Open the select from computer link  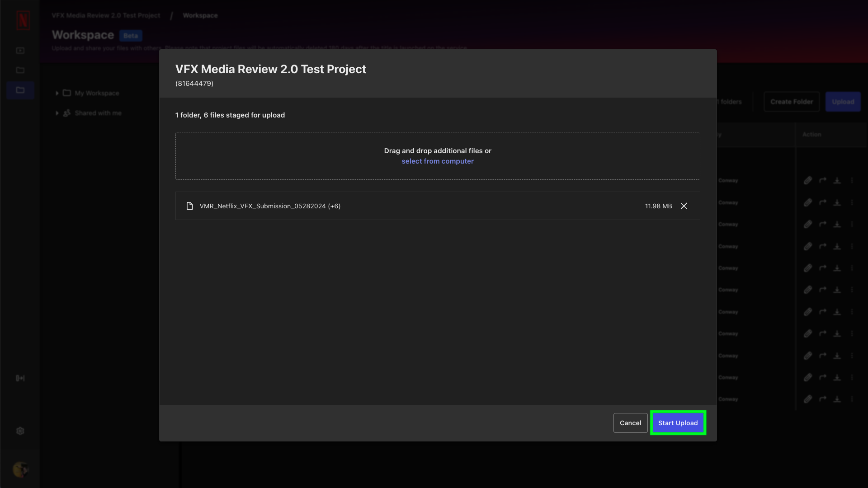(x=438, y=161)
